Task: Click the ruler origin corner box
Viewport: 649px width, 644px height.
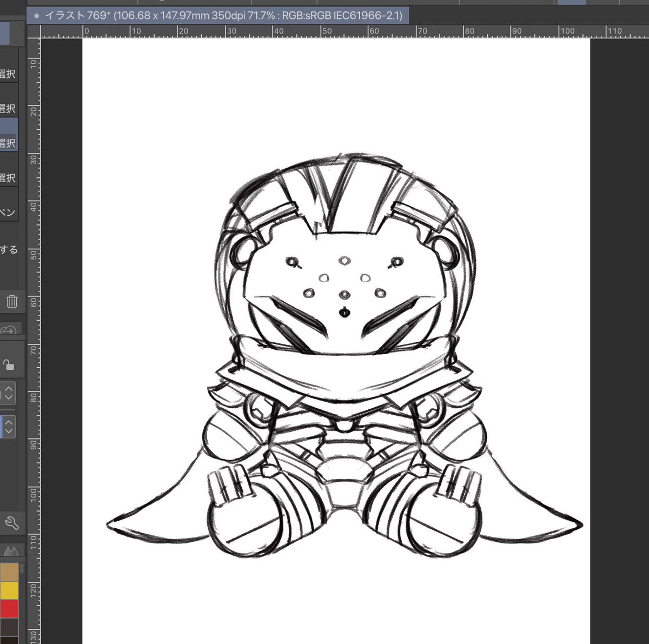Action: point(34,31)
